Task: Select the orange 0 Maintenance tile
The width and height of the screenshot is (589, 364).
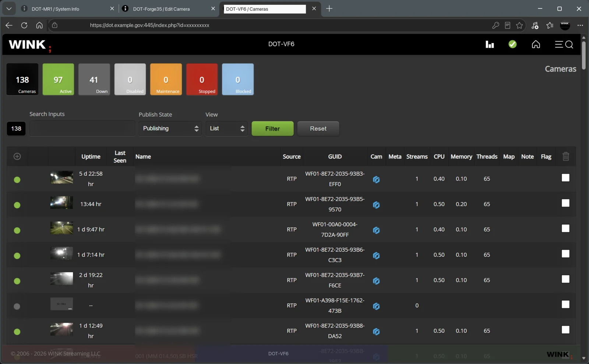Action: tap(166, 79)
